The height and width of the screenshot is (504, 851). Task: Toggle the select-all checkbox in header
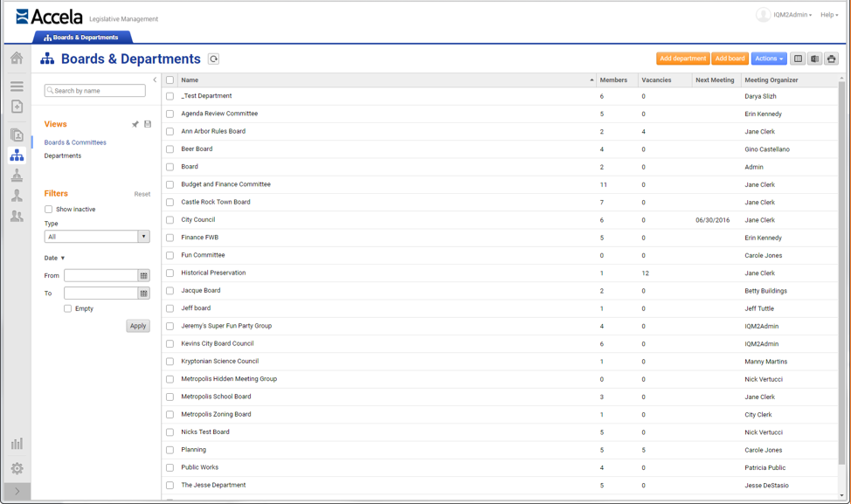tap(170, 79)
